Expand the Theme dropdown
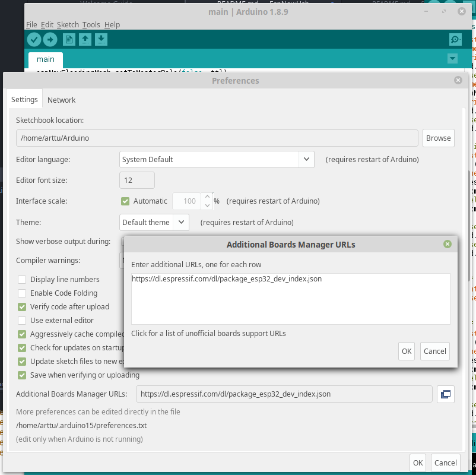This screenshot has width=476, height=475. 154,222
